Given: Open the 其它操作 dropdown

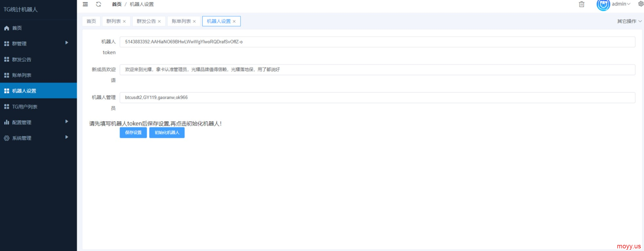Looking at the screenshot, I should pyautogui.click(x=629, y=21).
